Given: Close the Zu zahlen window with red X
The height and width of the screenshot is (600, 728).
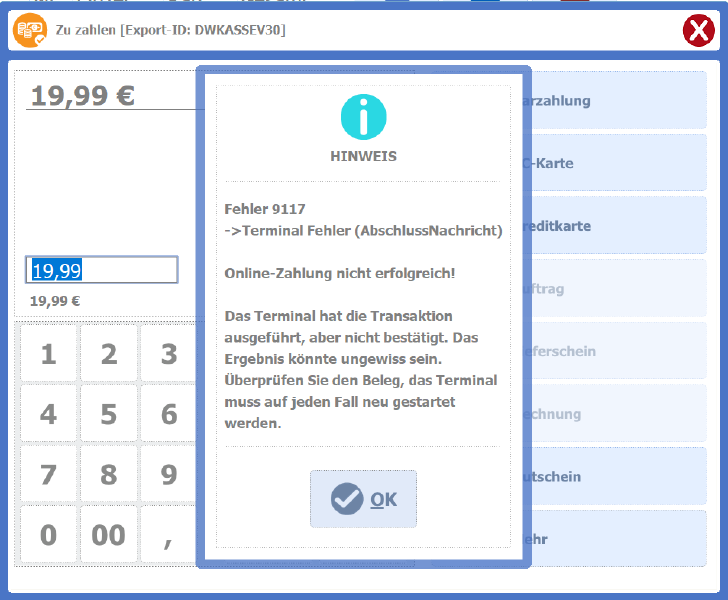Looking at the screenshot, I should (x=698, y=31).
